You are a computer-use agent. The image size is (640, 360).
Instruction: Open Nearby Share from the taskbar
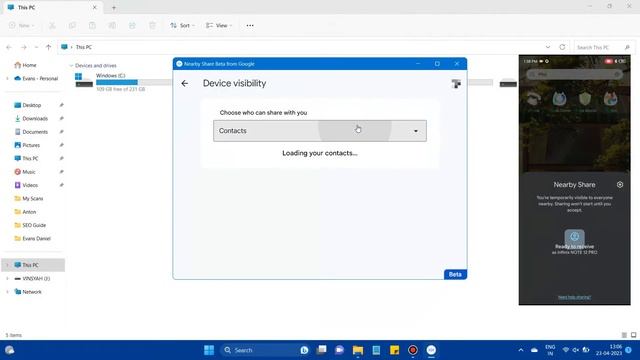[x=431, y=350]
